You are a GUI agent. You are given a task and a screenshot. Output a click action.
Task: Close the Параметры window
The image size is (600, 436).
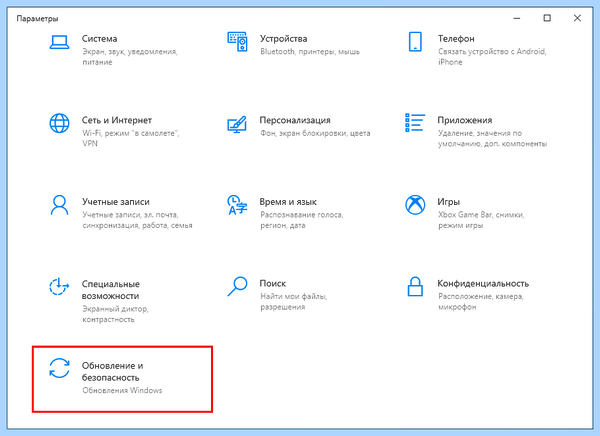(x=577, y=18)
